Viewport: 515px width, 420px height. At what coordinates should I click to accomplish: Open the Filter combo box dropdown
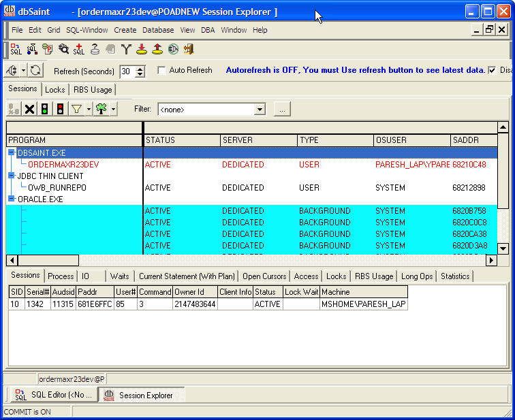tap(260, 110)
